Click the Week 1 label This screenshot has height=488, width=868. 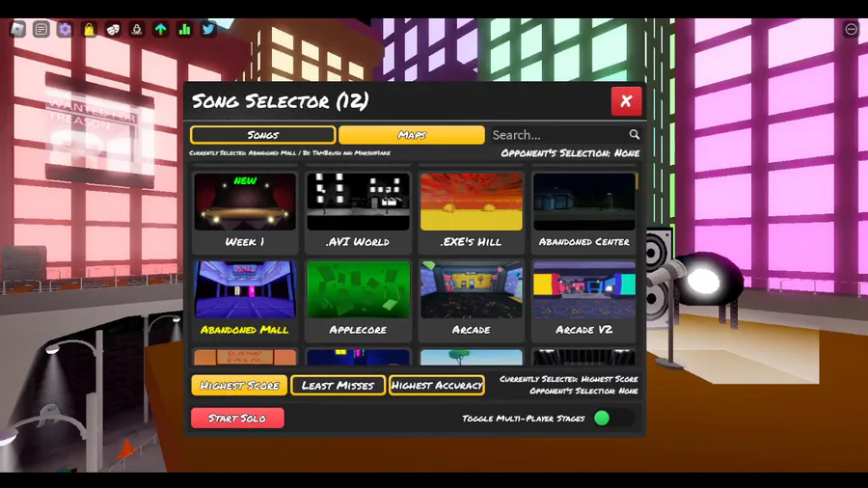245,242
